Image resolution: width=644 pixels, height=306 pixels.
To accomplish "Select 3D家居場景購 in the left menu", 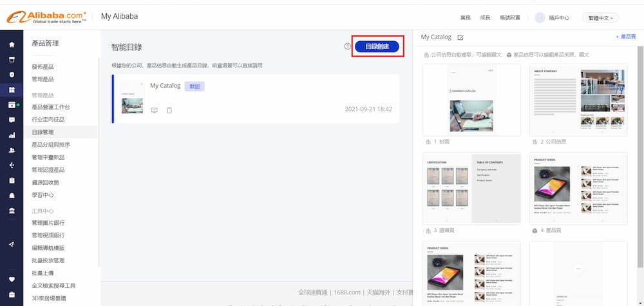I will (49, 298).
